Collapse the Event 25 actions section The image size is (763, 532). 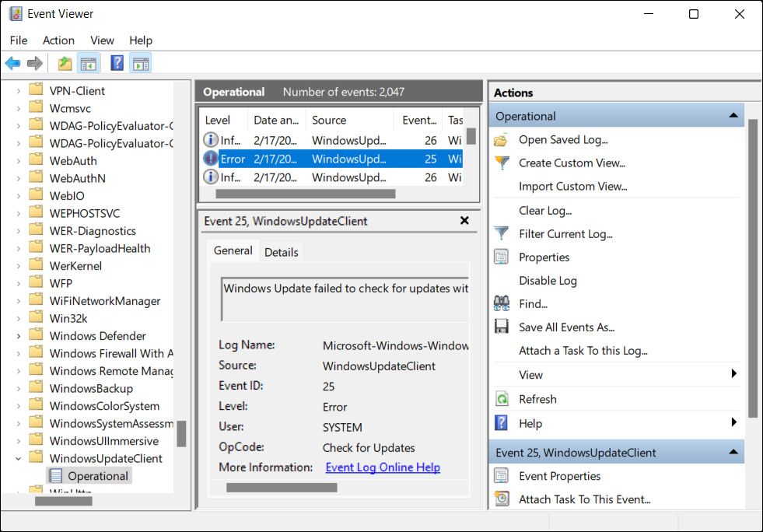coord(733,452)
